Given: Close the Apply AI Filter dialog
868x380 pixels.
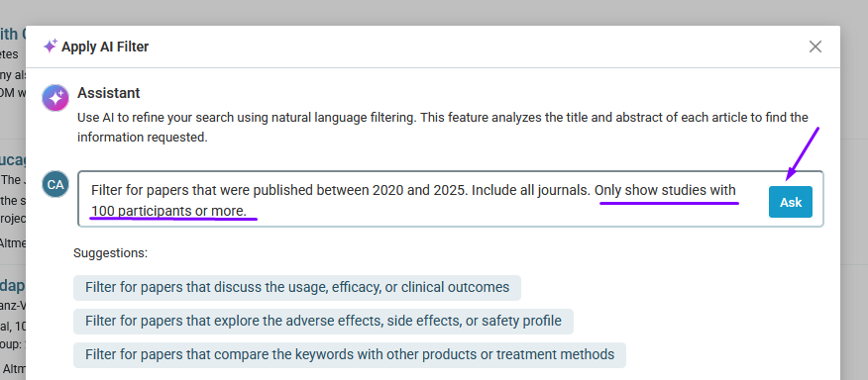Looking at the screenshot, I should (814, 47).
